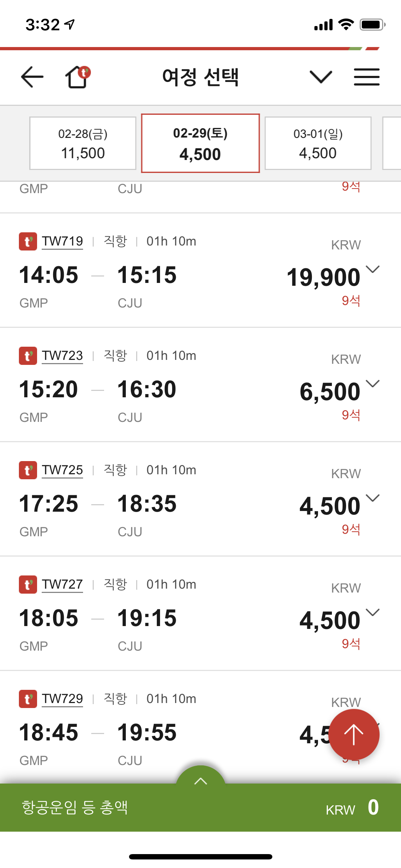Viewport: 401px width, 868px height.
Task: Pull up the green total fare panel
Action: click(201, 781)
